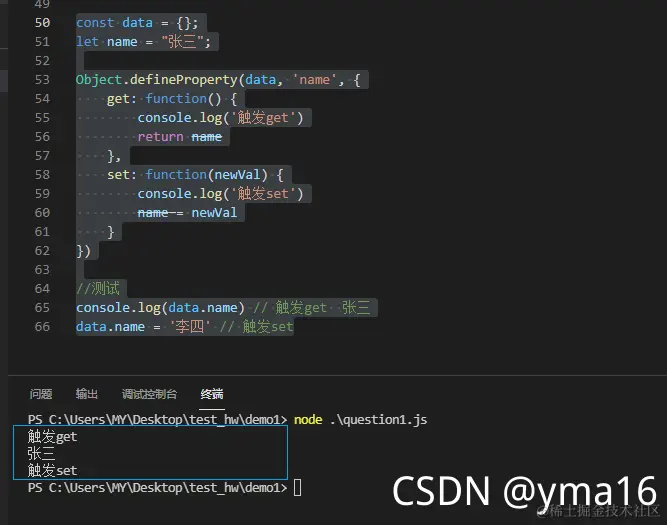Click line number 53 in gutter

pyautogui.click(x=42, y=80)
